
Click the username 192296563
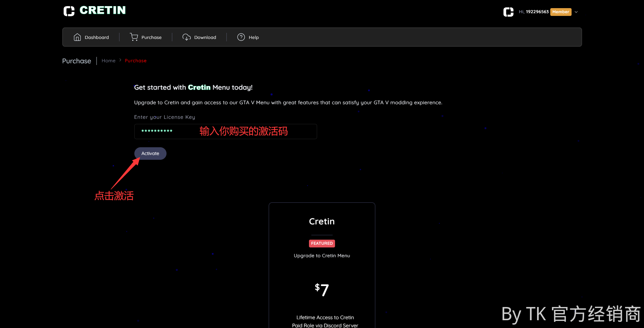(537, 12)
